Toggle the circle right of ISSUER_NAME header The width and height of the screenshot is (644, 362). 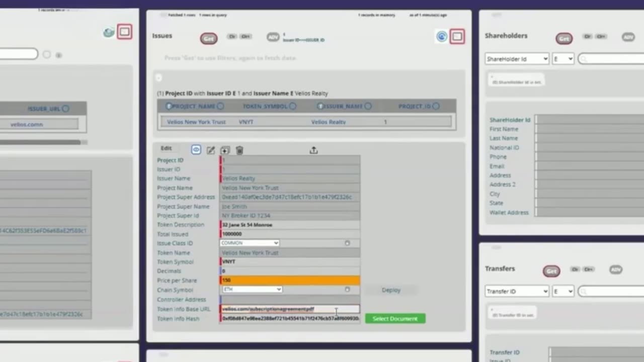click(368, 107)
